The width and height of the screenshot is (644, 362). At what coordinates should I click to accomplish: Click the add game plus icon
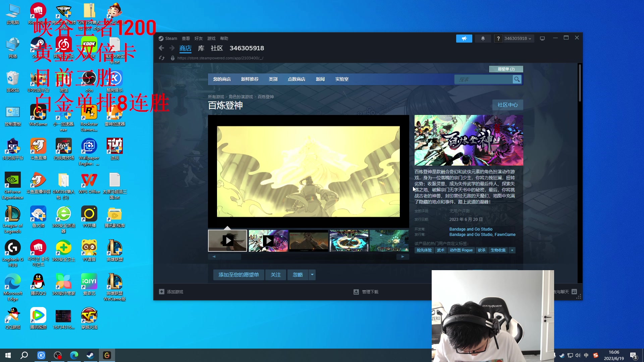click(162, 292)
